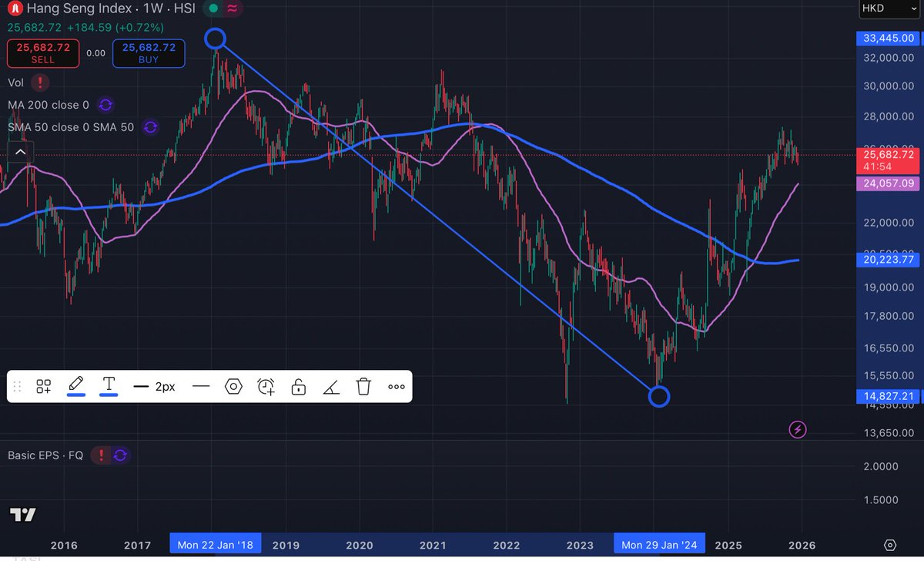This screenshot has height=561, width=924.
Task: Click the 33,445.00 price axis label
Action: [x=888, y=39]
